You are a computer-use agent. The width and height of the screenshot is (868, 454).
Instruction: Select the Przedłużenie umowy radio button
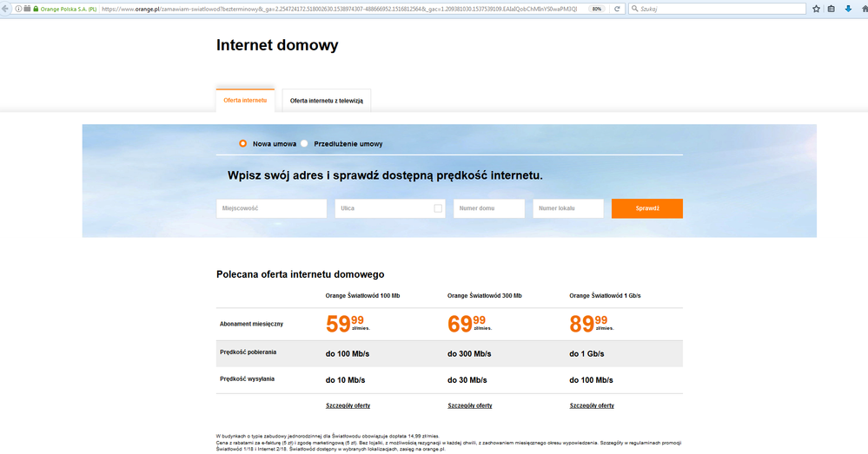(x=304, y=143)
